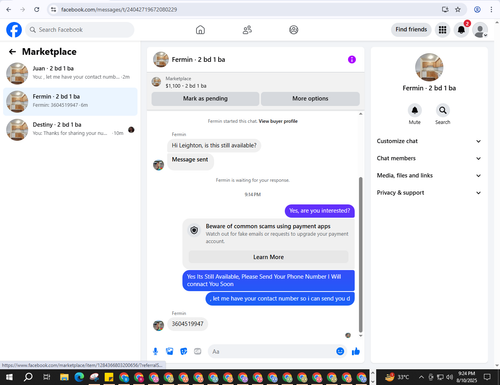Send a thumbs-up like
This screenshot has width=500, height=385.
coord(356,351)
